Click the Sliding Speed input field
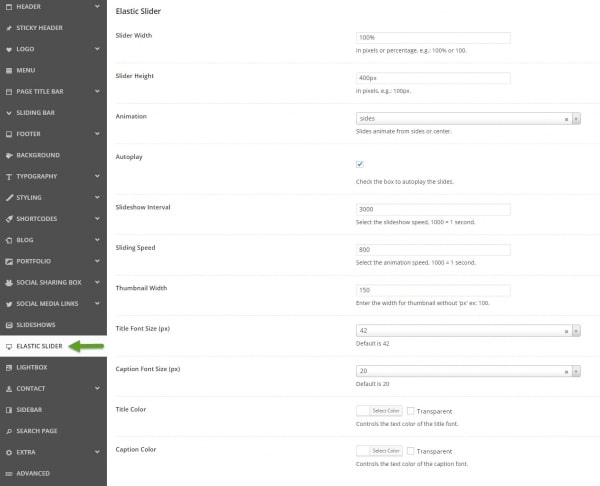Screen dimensions: 600x486 (433, 250)
